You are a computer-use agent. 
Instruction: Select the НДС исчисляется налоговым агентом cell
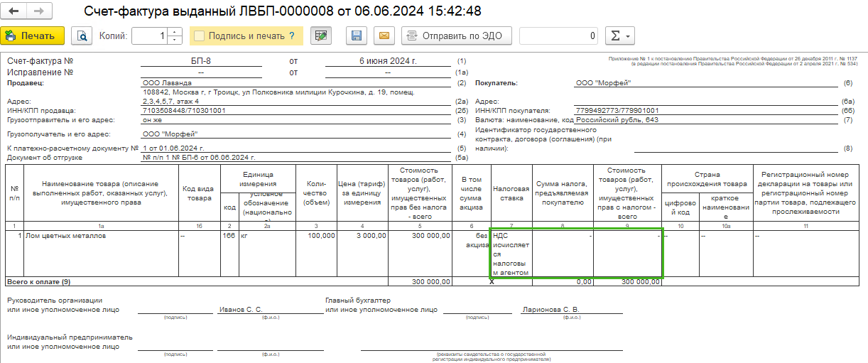(511, 254)
